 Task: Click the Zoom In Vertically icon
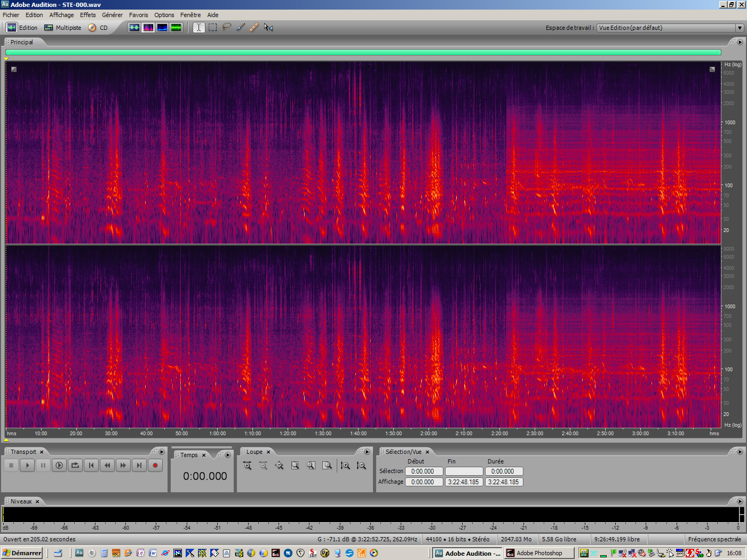[345, 466]
